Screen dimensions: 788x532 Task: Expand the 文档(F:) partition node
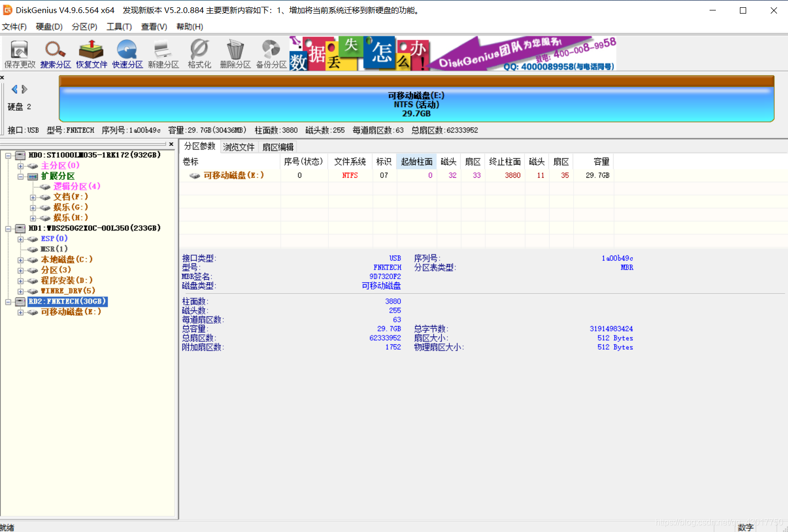[x=33, y=198]
